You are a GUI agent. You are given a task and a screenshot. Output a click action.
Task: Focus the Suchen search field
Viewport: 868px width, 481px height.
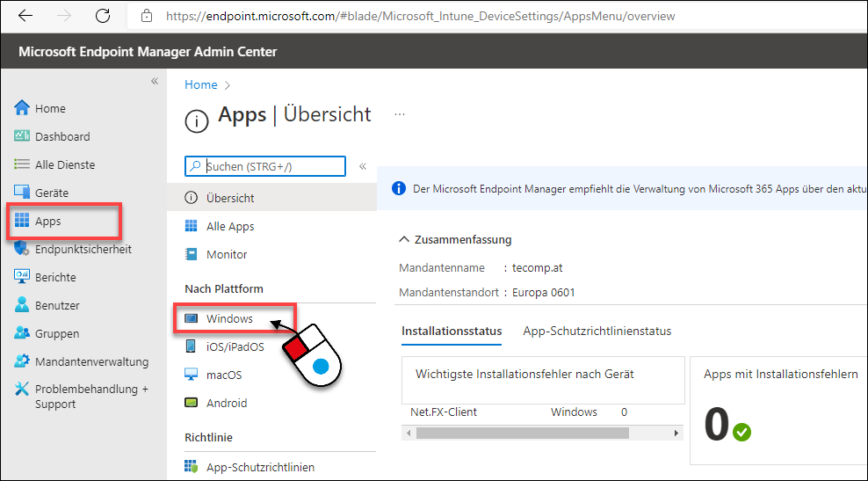pyautogui.click(x=265, y=165)
